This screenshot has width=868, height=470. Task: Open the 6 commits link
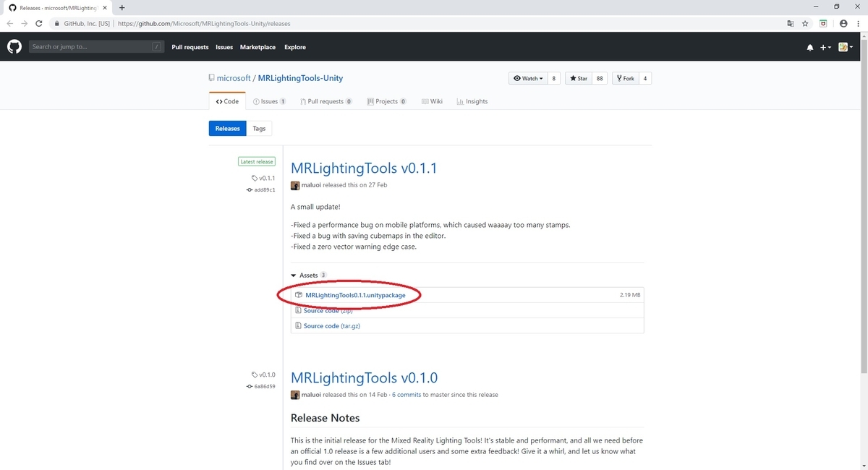coord(407,395)
